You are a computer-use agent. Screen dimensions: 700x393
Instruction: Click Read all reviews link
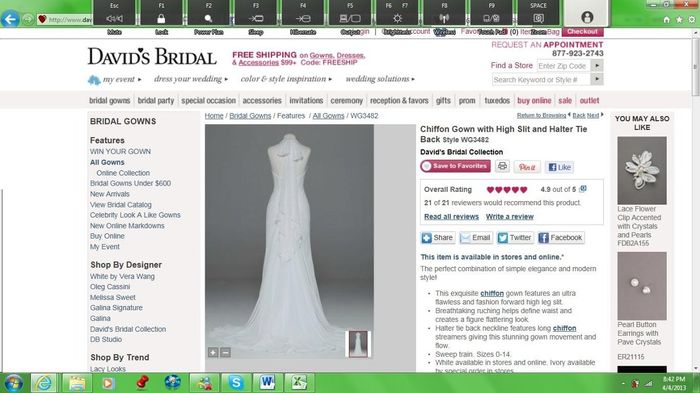451,217
